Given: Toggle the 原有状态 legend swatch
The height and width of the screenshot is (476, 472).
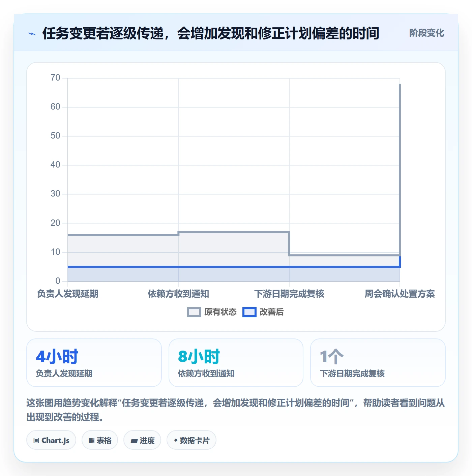Looking at the screenshot, I should point(194,312).
